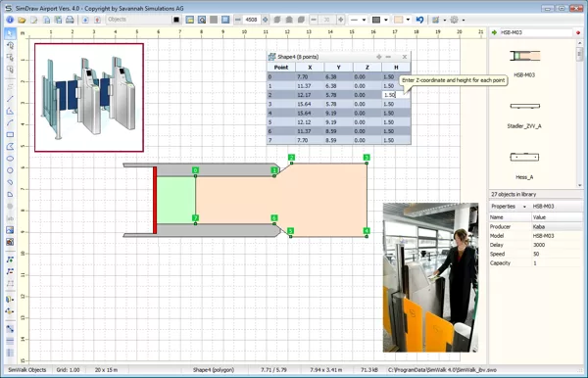The width and height of the screenshot is (588, 378).
Task: Minimize the Shape4 points panel
Action: 388,57
